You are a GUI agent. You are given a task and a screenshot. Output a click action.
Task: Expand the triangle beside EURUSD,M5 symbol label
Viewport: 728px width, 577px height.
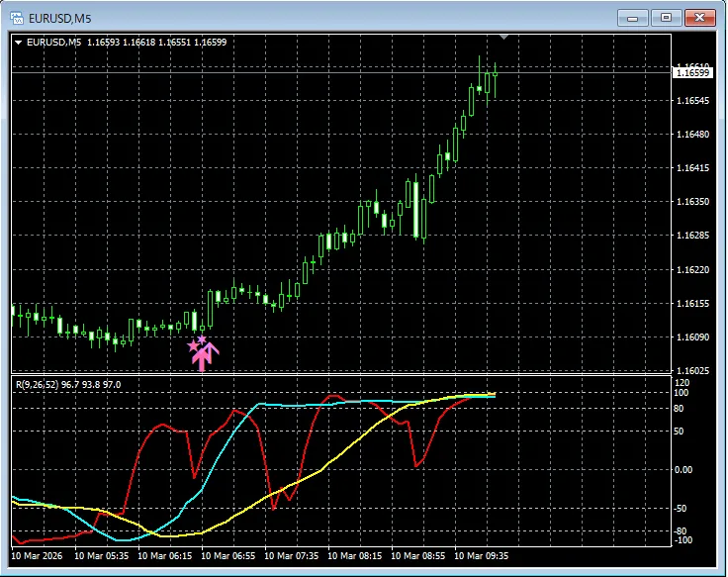click(18, 43)
